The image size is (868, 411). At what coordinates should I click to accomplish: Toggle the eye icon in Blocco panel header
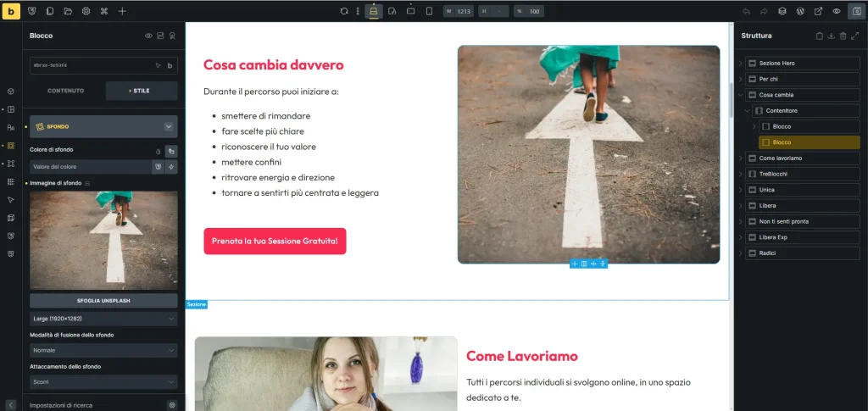coord(148,36)
